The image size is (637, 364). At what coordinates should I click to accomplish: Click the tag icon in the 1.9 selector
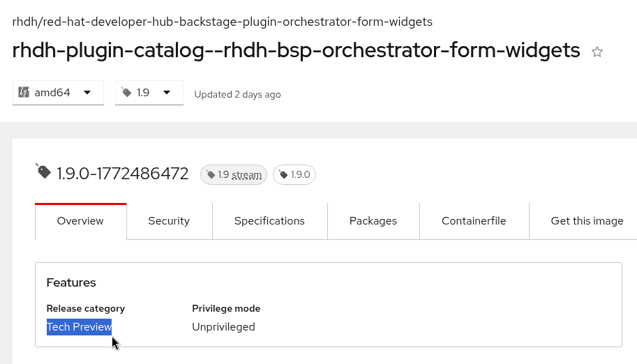click(126, 92)
